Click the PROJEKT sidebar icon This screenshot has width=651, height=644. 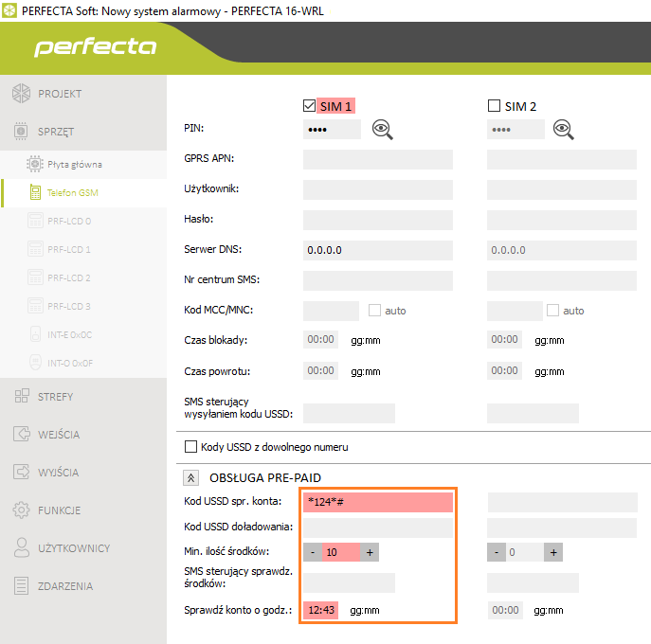coord(21,94)
